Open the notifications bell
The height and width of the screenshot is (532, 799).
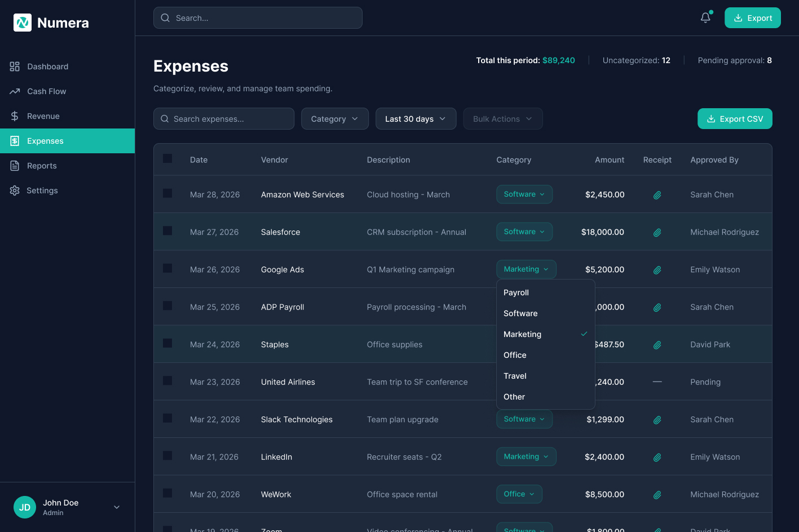click(705, 18)
